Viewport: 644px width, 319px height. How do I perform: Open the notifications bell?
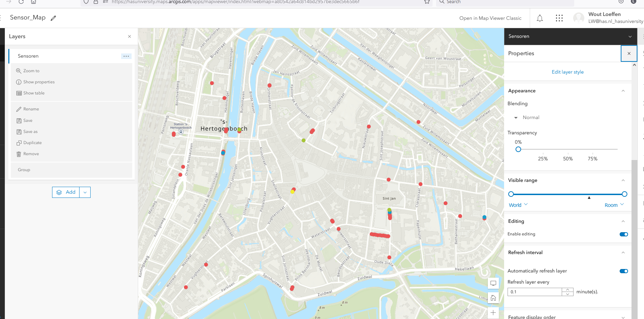click(540, 18)
